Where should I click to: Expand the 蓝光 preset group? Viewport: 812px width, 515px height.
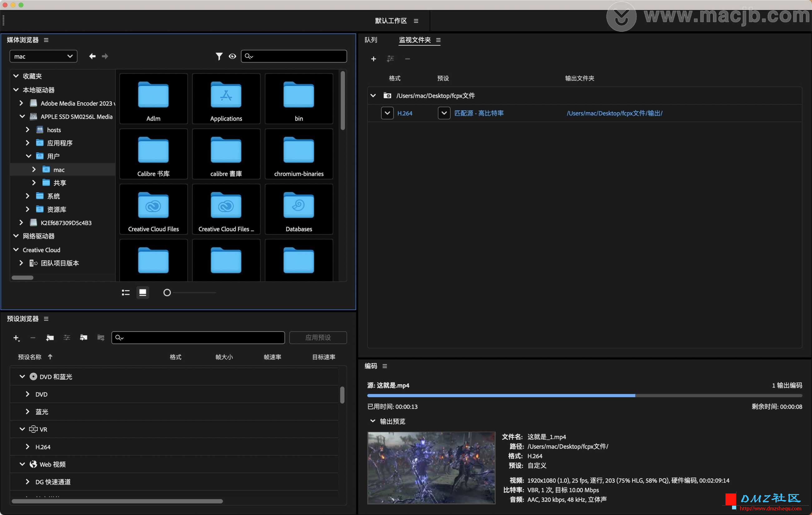point(27,411)
